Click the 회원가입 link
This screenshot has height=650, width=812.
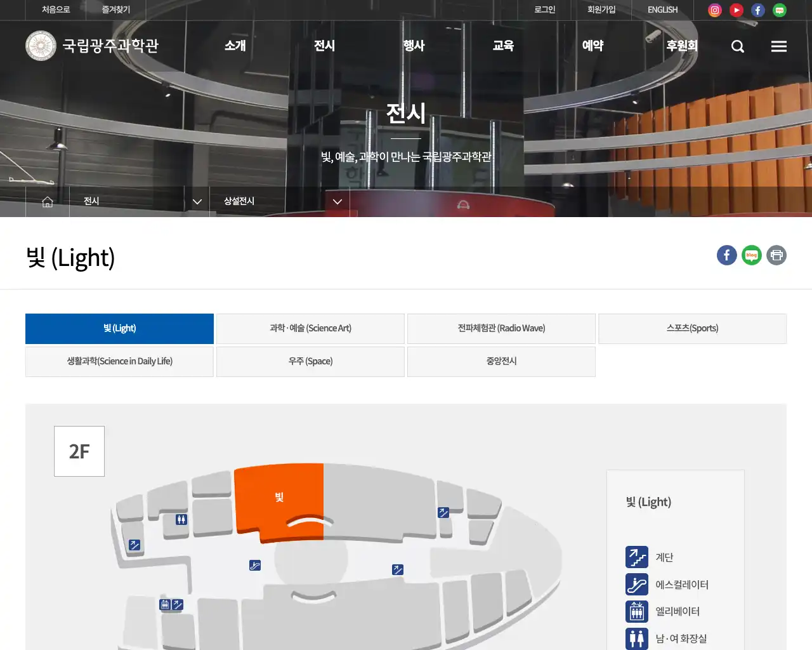point(601,10)
